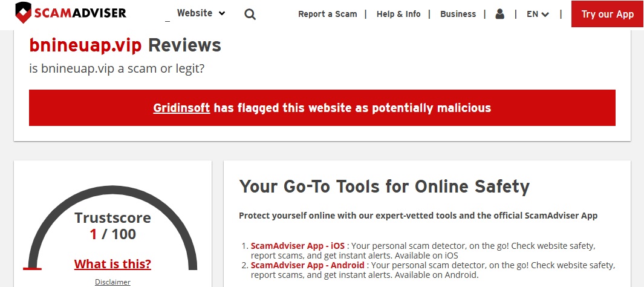The height and width of the screenshot is (287, 644).
Task: Open the Disclaimer link under Trustscore
Action: click(x=112, y=282)
